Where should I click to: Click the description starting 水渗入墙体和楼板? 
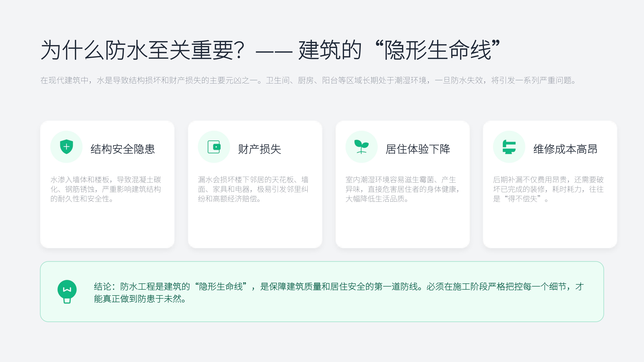pyautogui.click(x=106, y=189)
